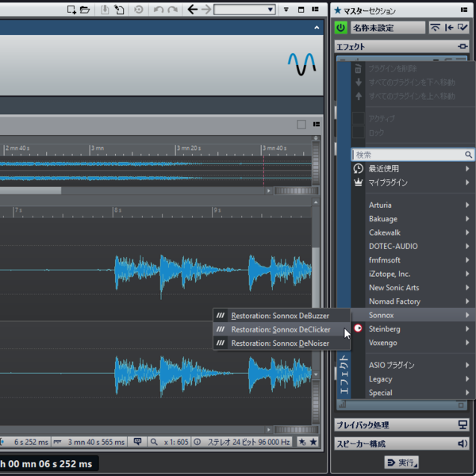The image size is (476, 476).
Task: Click the magnifier icon in search box
Action: pyautogui.click(x=469, y=155)
